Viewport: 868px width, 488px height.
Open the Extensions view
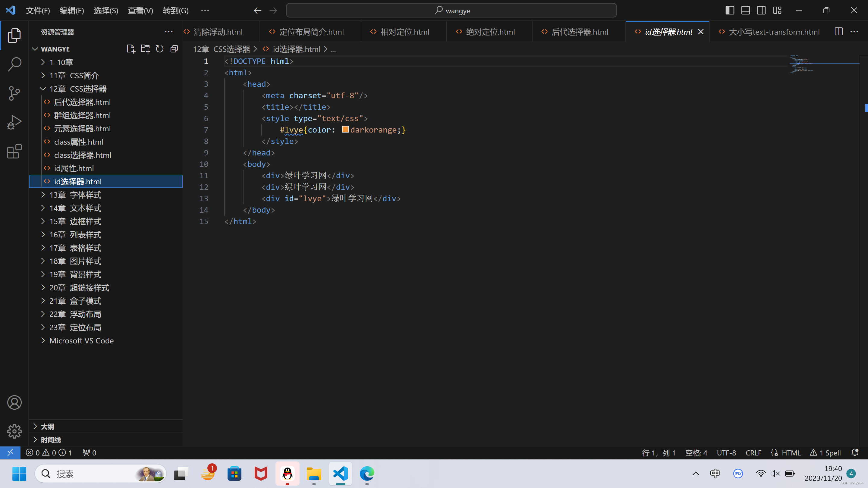[x=14, y=152]
